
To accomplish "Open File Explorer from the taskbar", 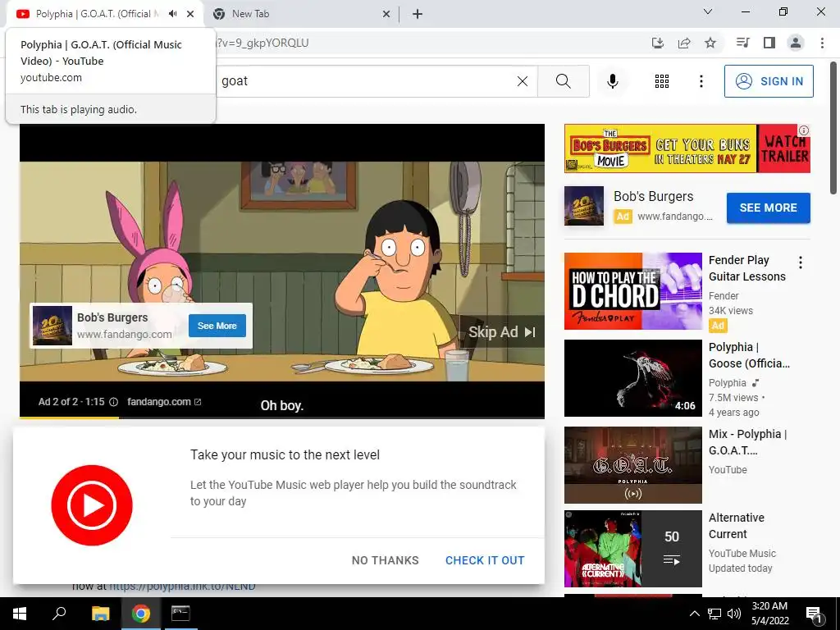I will point(100,614).
